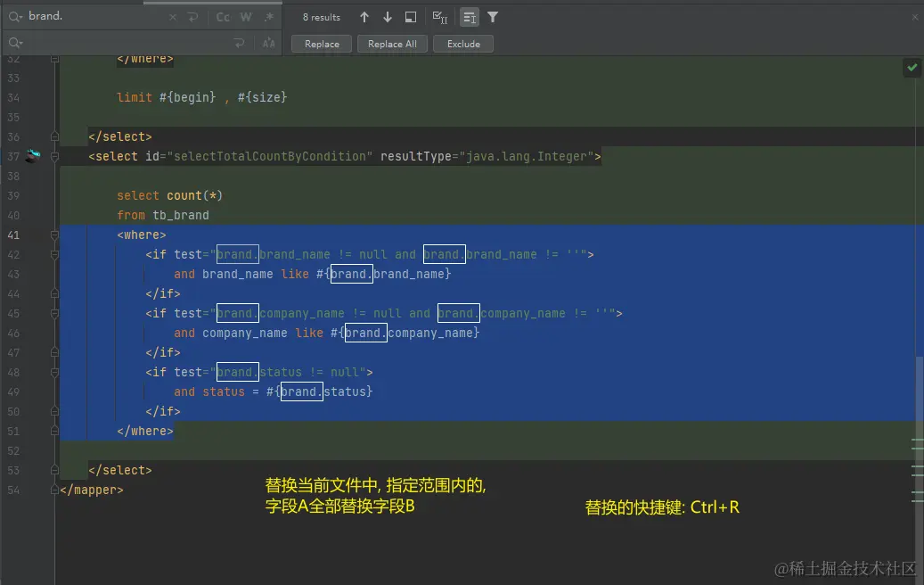Click MyBatis bird gutter icon at line 37

click(34, 156)
